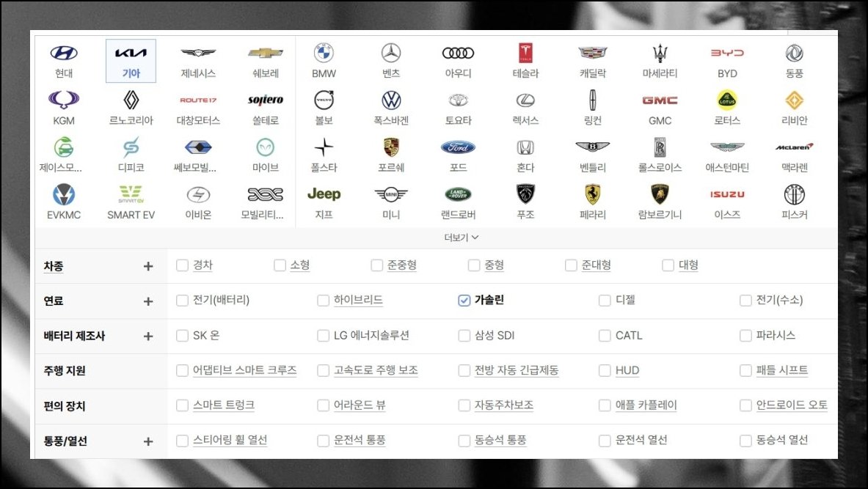Screen dimensions: 868x489
Task: Select the Ford (포드) oval logo
Action: 459,147
